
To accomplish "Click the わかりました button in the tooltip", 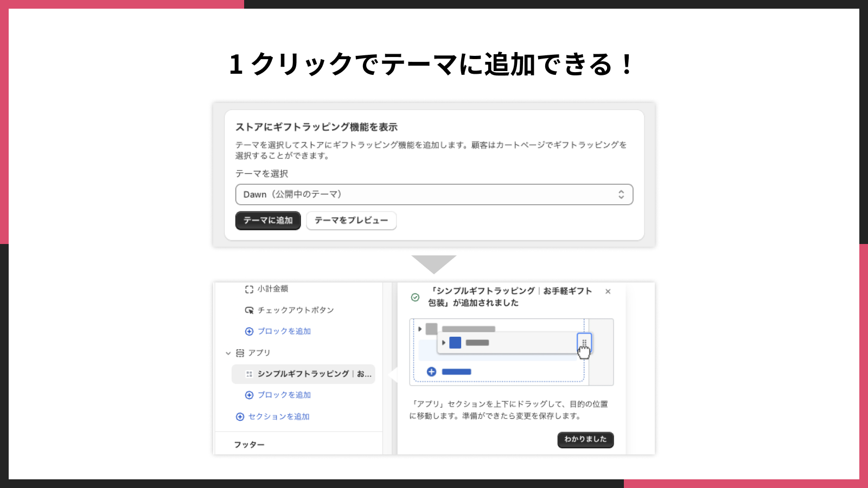I will click(585, 440).
